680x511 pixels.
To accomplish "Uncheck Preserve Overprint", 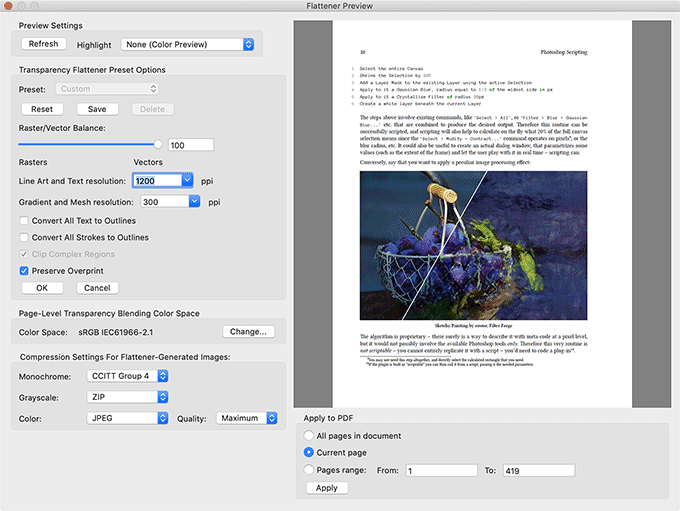I will point(24,271).
